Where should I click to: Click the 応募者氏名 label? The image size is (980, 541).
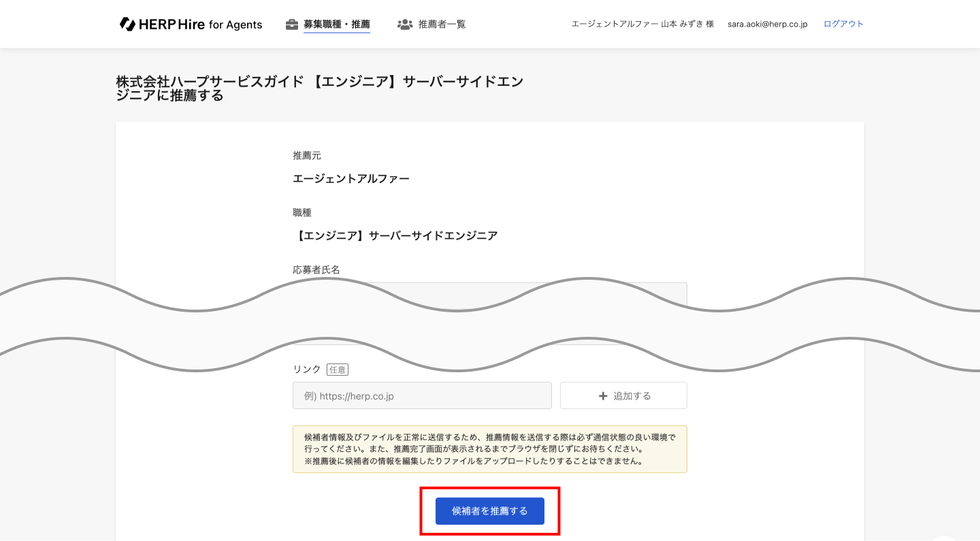[x=316, y=269]
